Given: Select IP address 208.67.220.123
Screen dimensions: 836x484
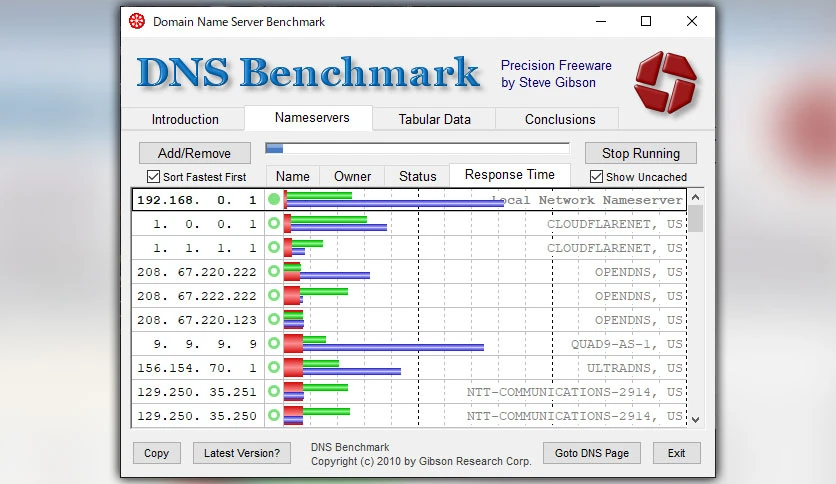Looking at the screenshot, I should [x=197, y=320].
